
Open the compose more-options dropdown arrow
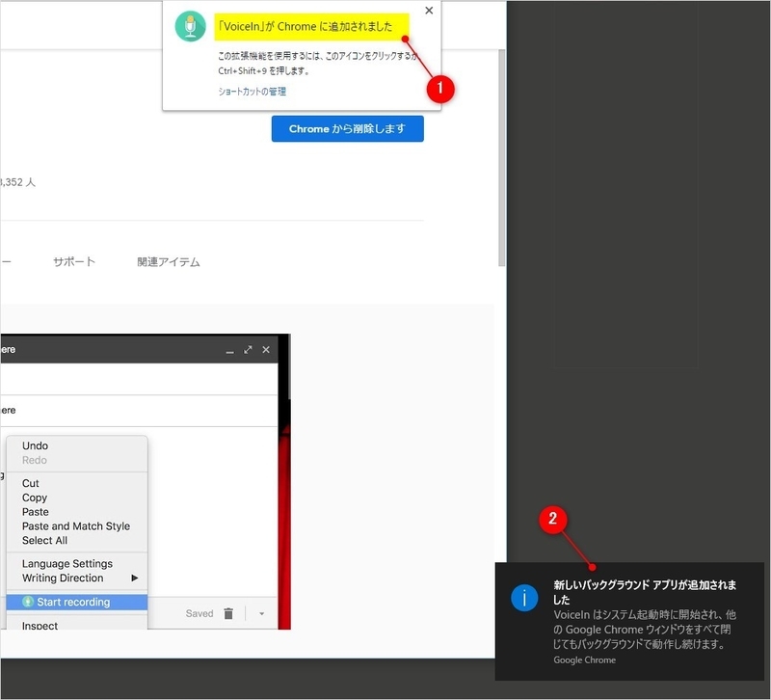[x=261, y=613]
